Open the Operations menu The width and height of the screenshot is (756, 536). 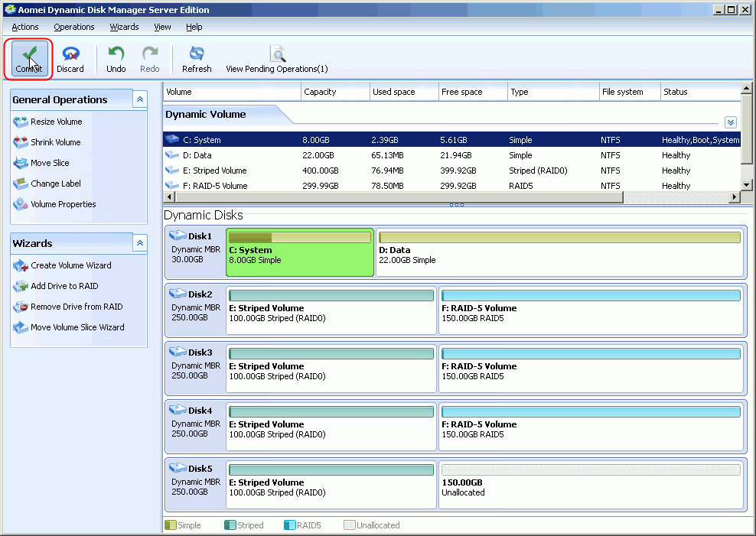click(74, 27)
